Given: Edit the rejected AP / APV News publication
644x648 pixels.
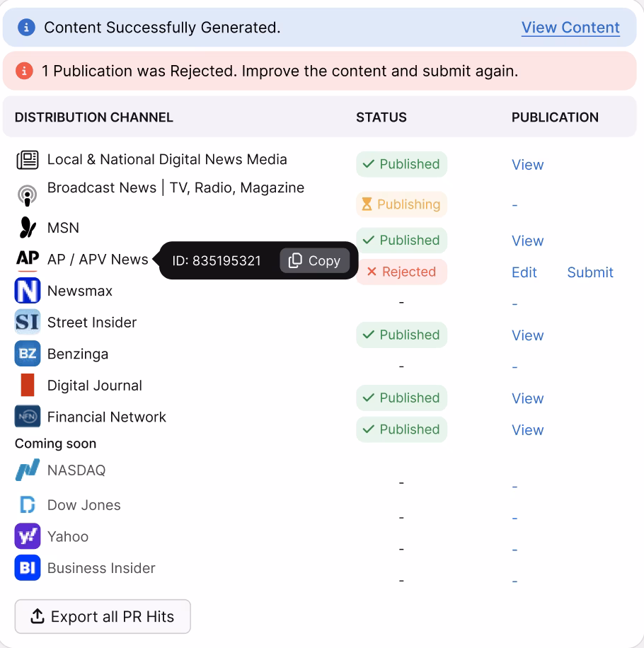Looking at the screenshot, I should pos(524,272).
